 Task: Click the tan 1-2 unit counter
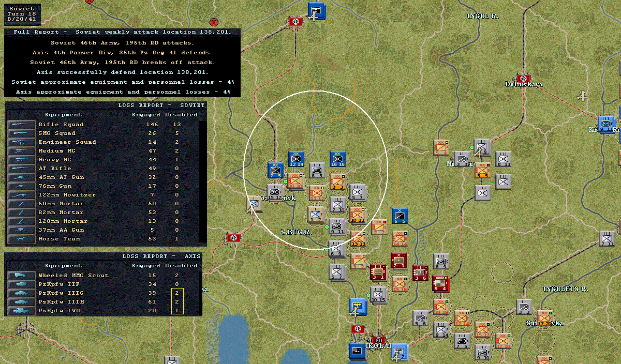316,215
